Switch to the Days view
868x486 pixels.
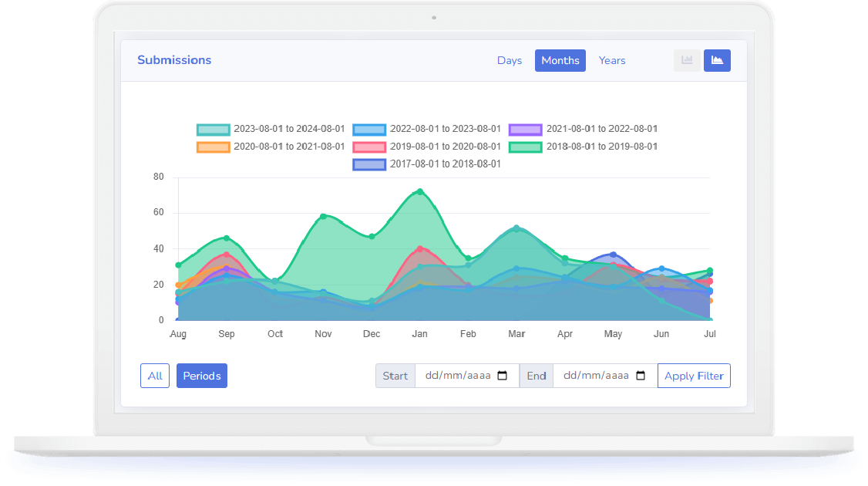[510, 60]
